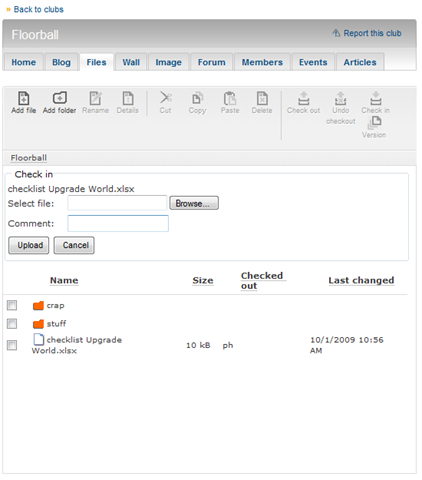Click into the Comment text field
This screenshot has height=480, width=422.
coord(118,223)
